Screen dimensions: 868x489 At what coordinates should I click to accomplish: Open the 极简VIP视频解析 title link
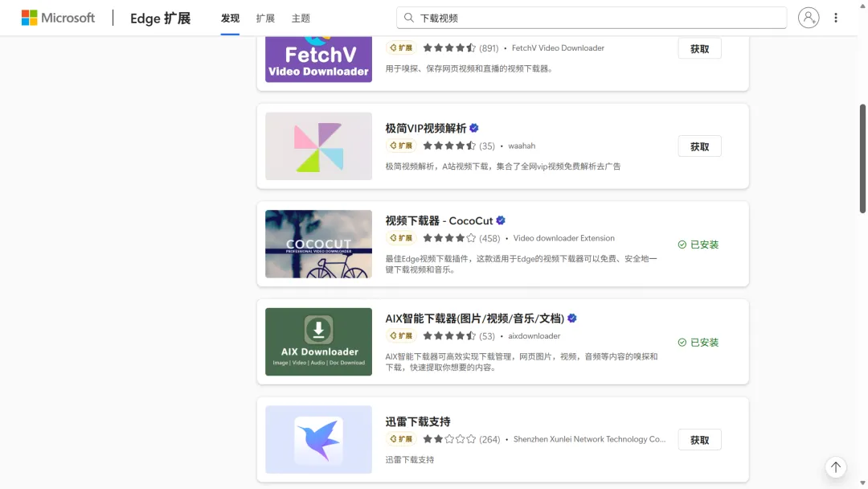pos(426,128)
